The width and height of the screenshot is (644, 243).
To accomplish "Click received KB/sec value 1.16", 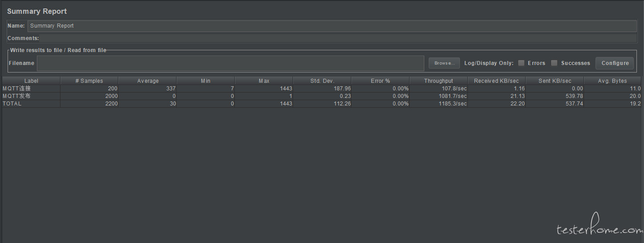I will (x=519, y=89).
